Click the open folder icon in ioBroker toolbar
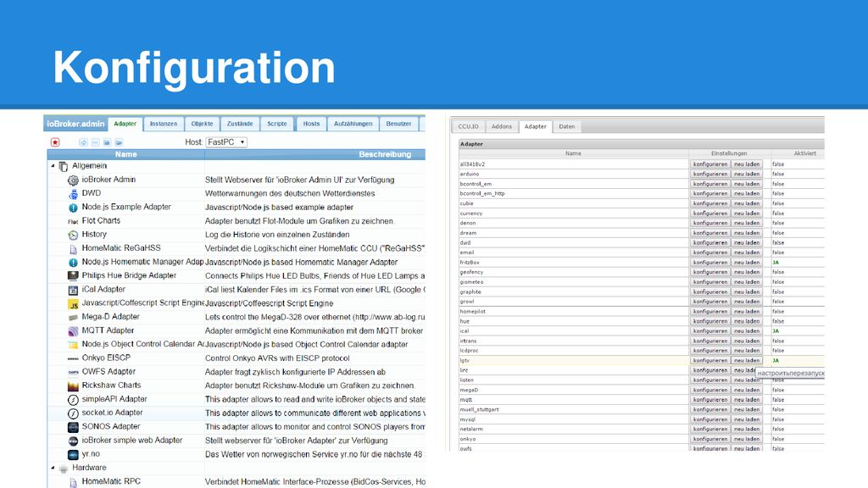This screenshot has height=488, width=868. 119,142
